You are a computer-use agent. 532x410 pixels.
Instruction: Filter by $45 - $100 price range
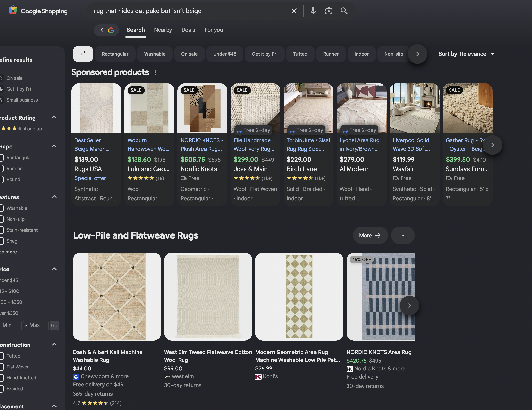pyautogui.click(x=10, y=291)
